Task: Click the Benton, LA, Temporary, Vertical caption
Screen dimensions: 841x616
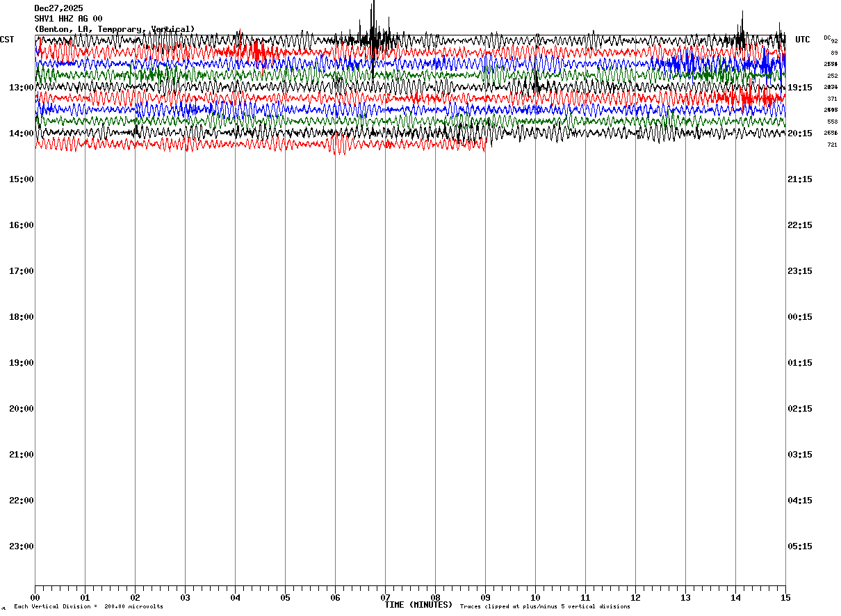Action: pyautogui.click(x=115, y=29)
